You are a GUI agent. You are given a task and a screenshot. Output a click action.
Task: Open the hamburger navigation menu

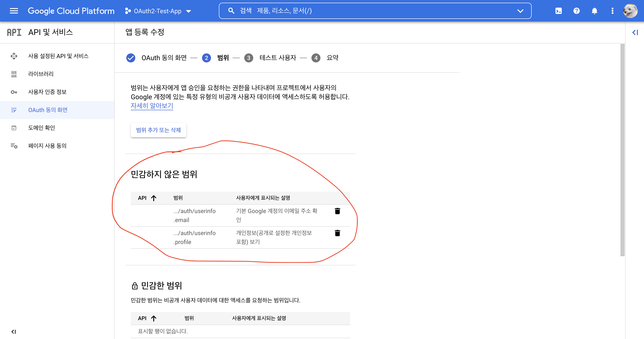tap(14, 11)
